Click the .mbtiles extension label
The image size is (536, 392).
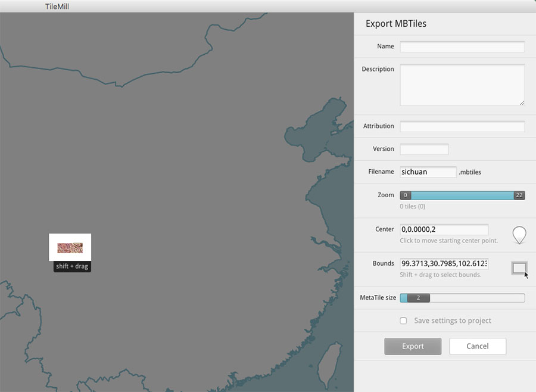pyautogui.click(x=470, y=172)
